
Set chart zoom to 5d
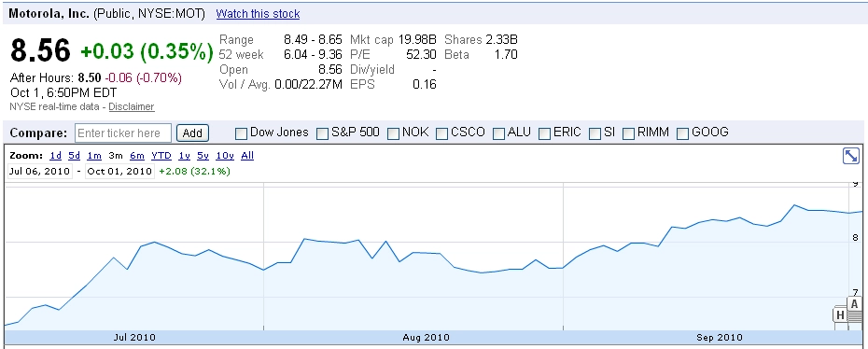74,156
